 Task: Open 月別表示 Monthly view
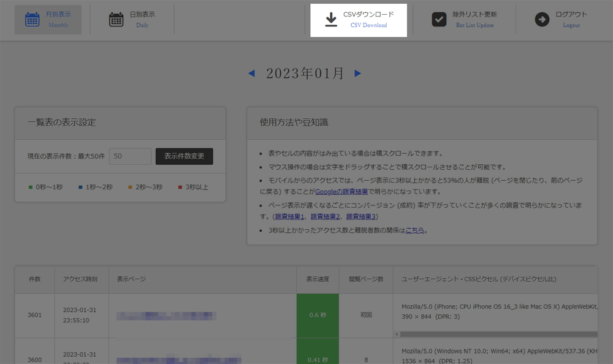48,20
